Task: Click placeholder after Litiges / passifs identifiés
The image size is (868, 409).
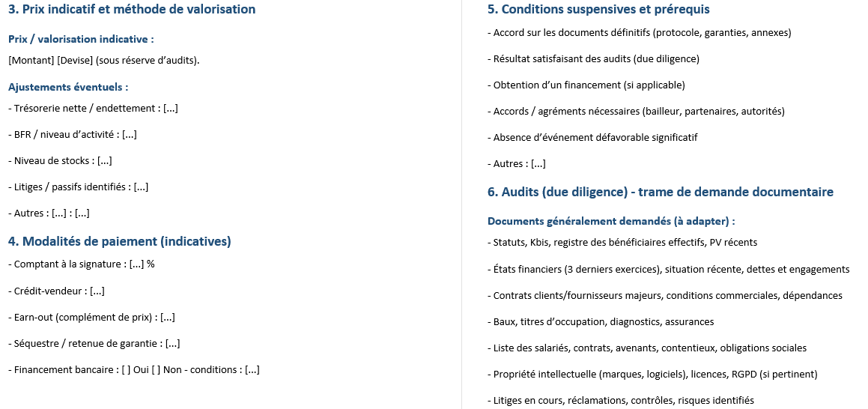Action: (x=140, y=187)
